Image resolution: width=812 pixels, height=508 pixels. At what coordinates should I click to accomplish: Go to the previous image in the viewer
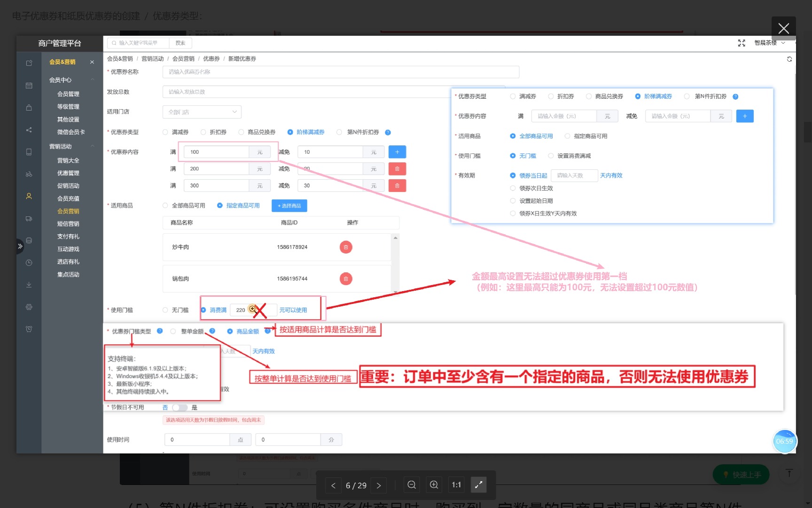pyautogui.click(x=333, y=485)
